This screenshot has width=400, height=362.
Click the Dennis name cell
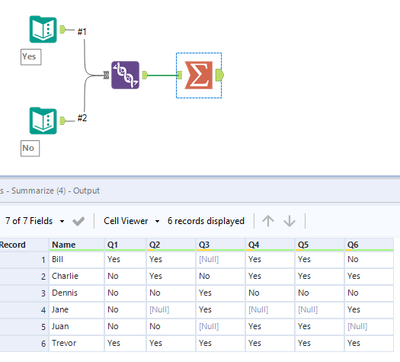(76, 293)
